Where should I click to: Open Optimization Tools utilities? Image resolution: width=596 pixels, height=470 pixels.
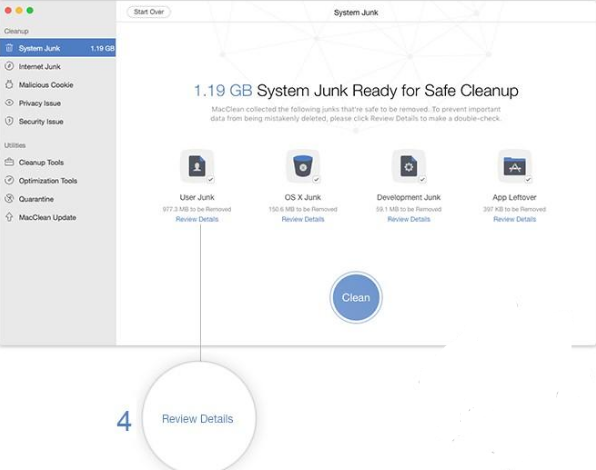pyautogui.click(x=58, y=180)
